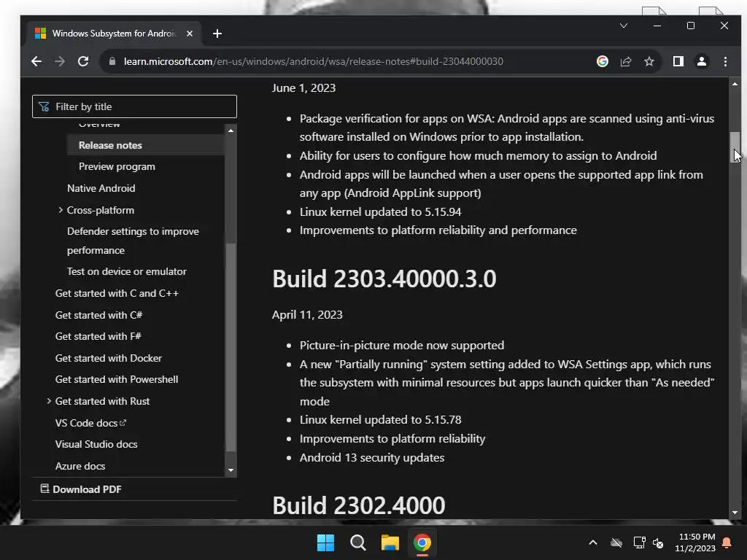Expand the Cross-platform section
Image resolution: width=747 pixels, height=560 pixels.
tap(61, 210)
